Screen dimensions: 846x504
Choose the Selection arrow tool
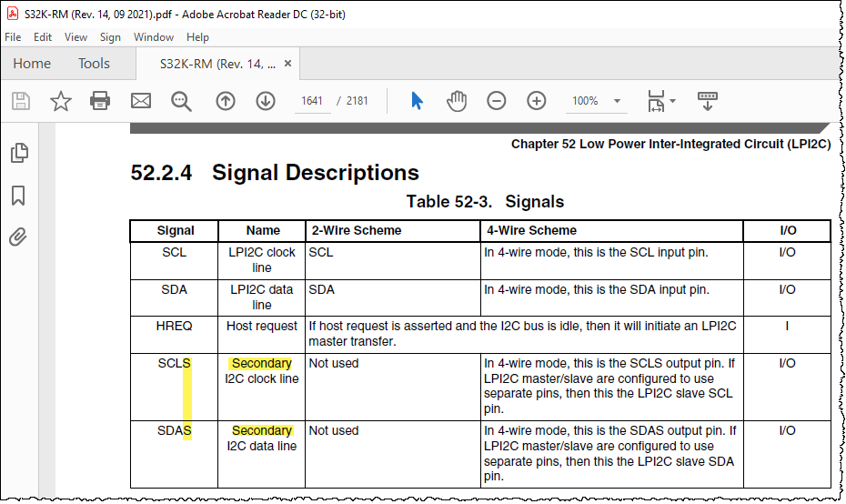pyautogui.click(x=417, y=101)
